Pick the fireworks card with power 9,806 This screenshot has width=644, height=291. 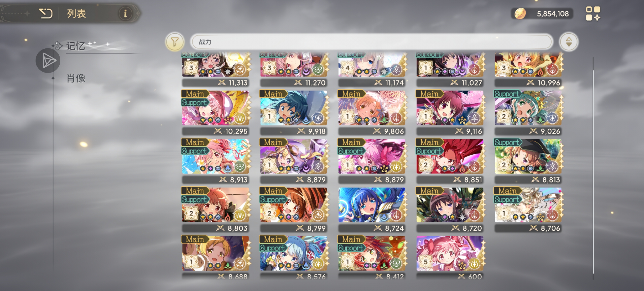(x=372, y=112)
